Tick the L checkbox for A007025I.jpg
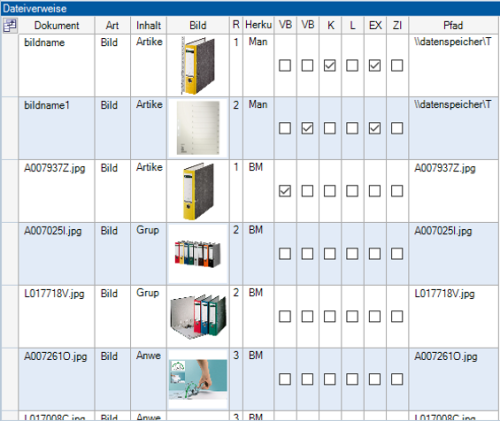This screenshot has width=500, height=421. [352, 254]
